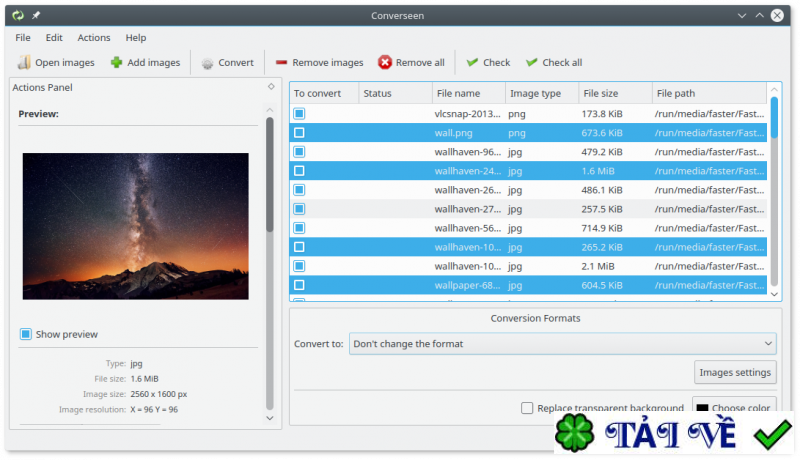Click the 257.5 KiB file size cell

[602, 209]
